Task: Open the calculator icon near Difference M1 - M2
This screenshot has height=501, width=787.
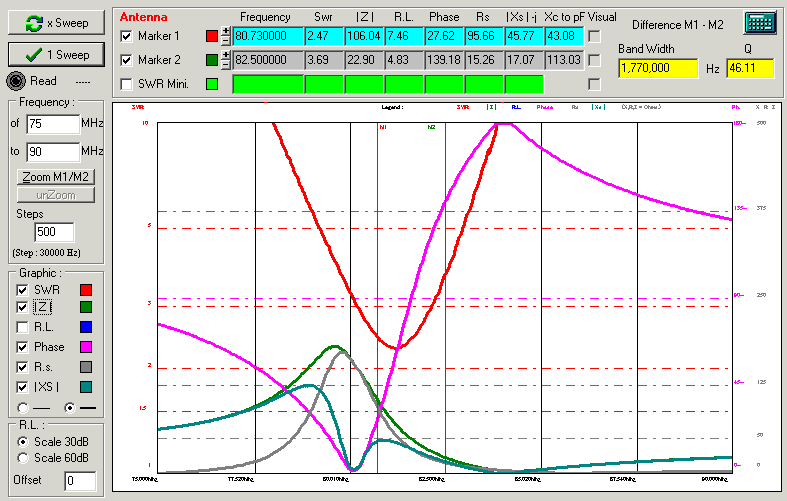Action: [x=760, y=23]
